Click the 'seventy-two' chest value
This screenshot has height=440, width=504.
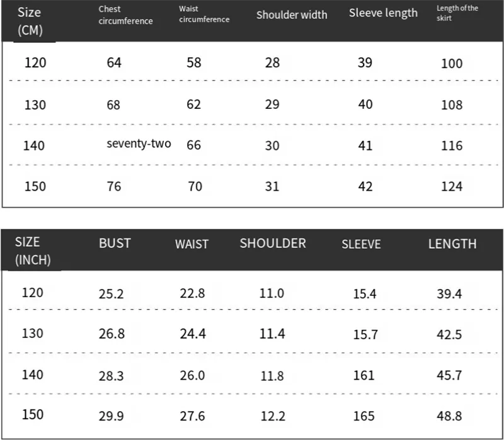pos(139,144)
